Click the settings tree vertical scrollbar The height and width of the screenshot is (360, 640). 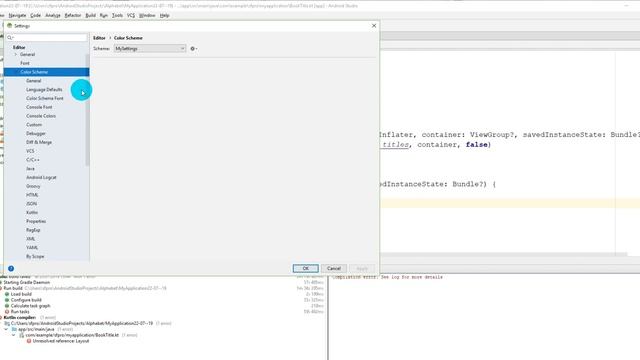click(87, 110)
